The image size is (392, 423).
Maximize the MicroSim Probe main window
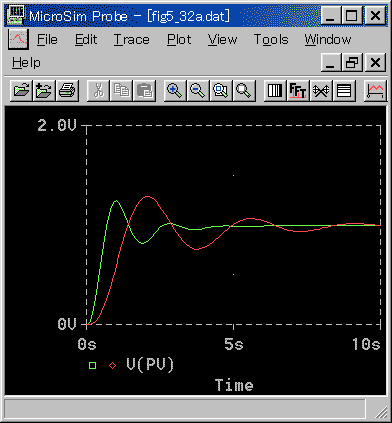352,15
